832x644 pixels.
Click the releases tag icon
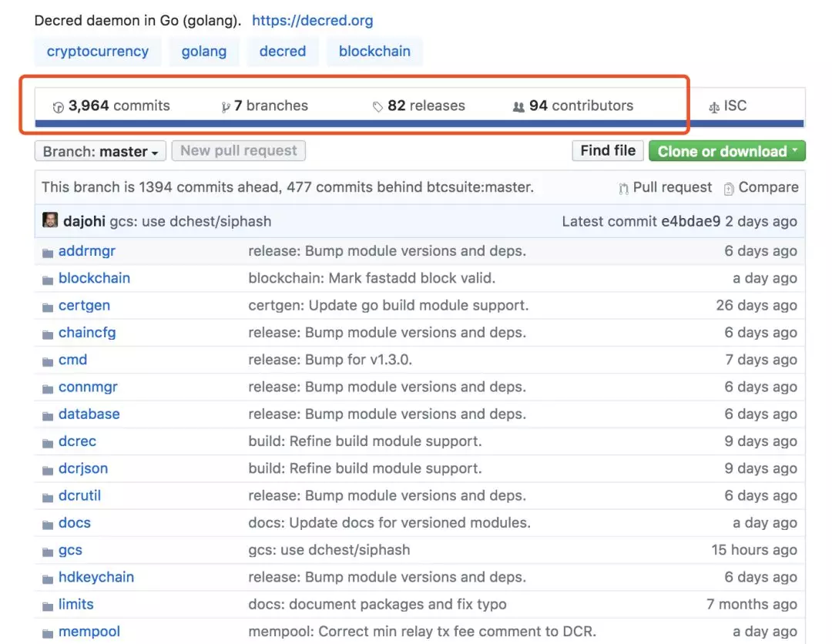coord(377,107)
